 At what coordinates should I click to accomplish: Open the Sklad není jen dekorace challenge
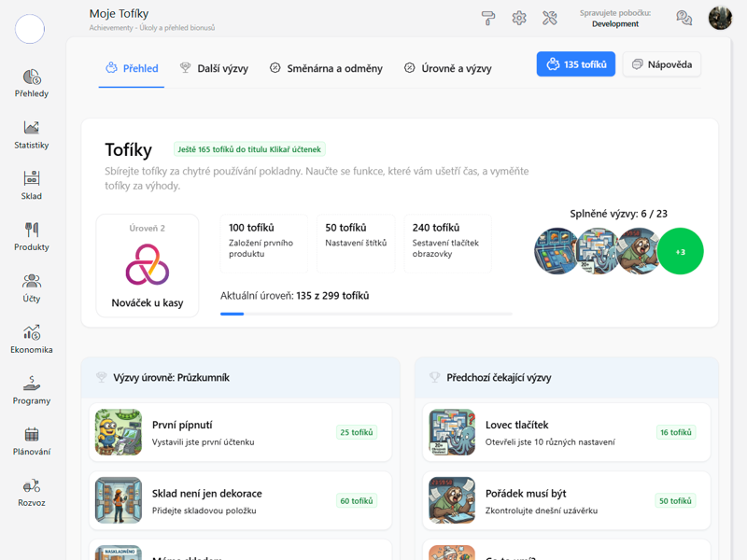(x=241, y=501)
